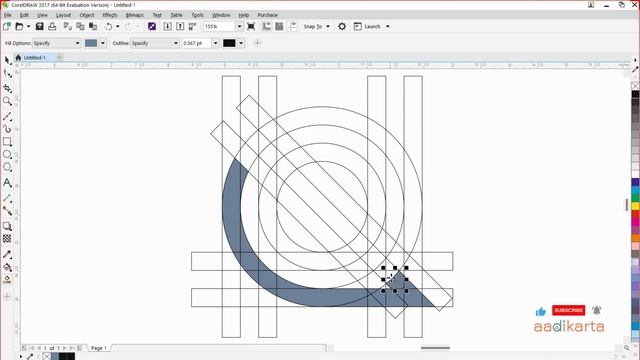Select the Shape edit tool

[x=7, y=74]
